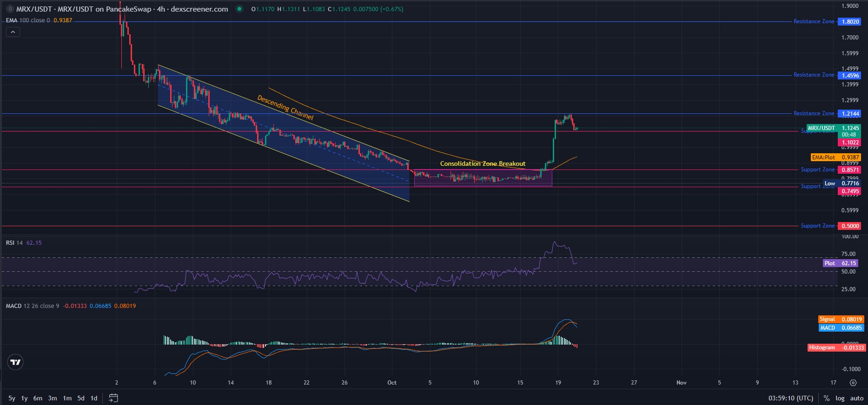Open chart settings gear icon
868x405 pixels.
click(x=853, y=383)
